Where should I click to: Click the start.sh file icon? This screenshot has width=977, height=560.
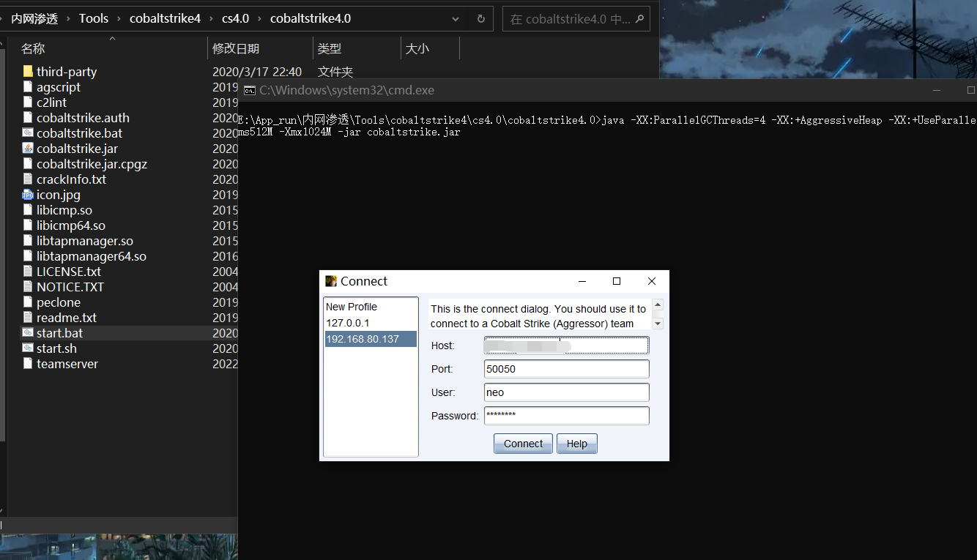(x=28, y=348)
